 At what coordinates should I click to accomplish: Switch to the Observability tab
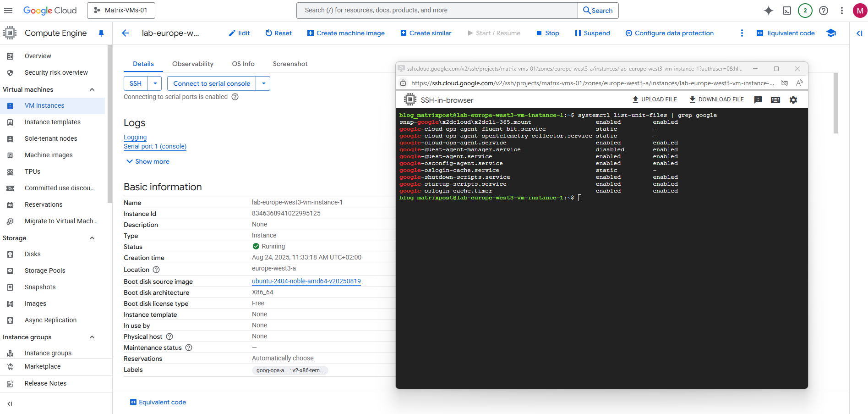[193, 64]
